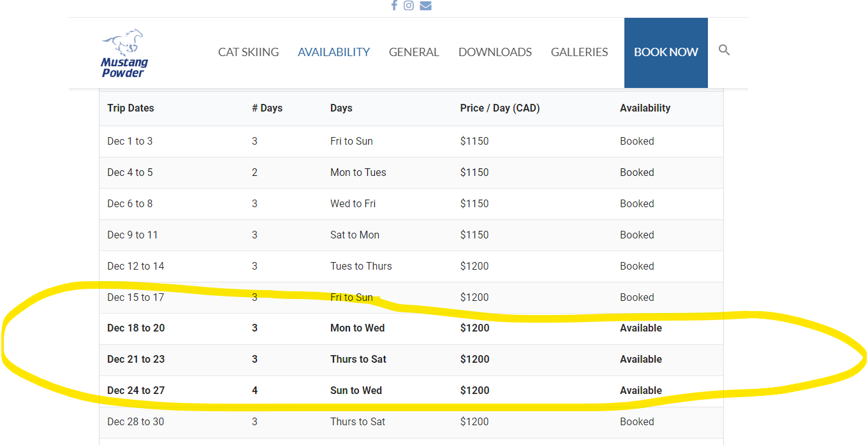Viewport: 868px width, 445px height.
Task: Open the Facebook social icon
Action: pyautogui.click(x=394, y=6)
